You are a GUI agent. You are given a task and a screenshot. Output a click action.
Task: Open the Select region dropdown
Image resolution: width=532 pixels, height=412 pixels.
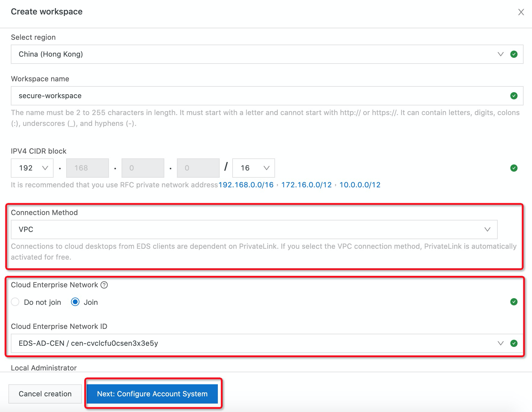267,54
